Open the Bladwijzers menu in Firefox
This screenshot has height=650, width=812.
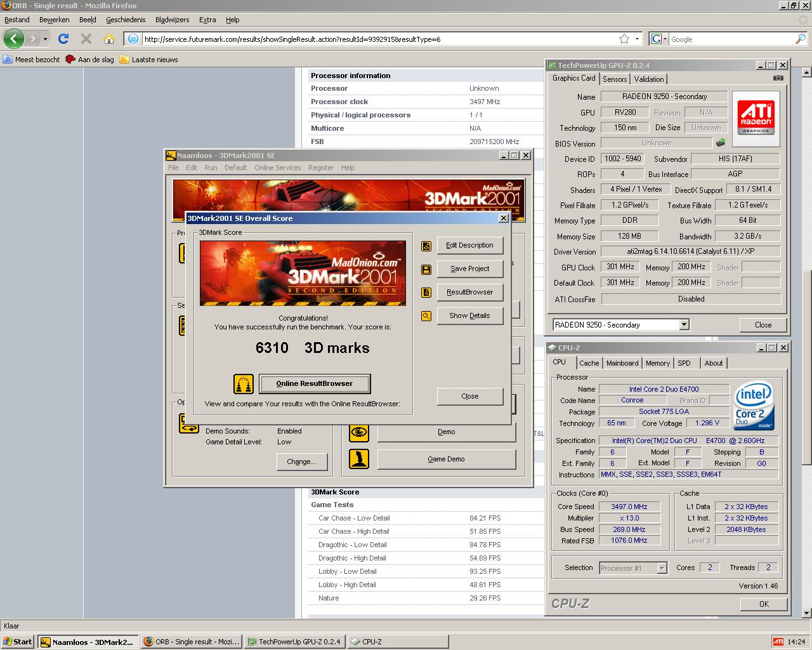pos(173,20)
